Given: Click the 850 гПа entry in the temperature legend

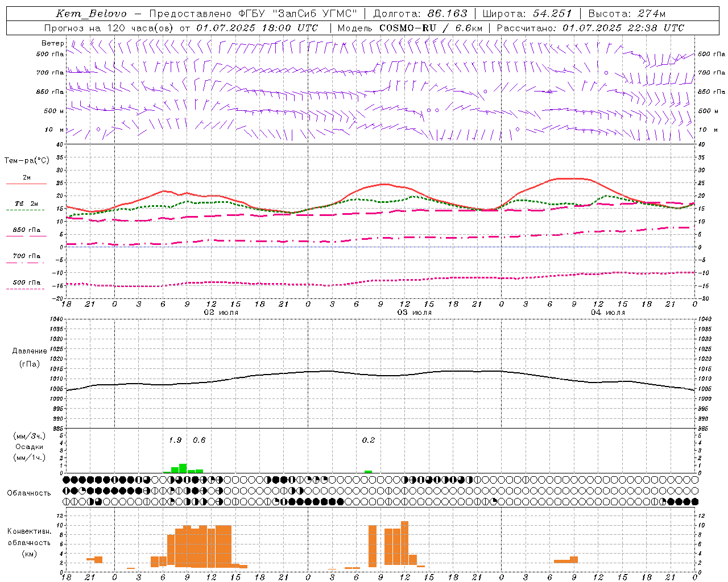Looking at the screenshot, I should pos(27,230).
